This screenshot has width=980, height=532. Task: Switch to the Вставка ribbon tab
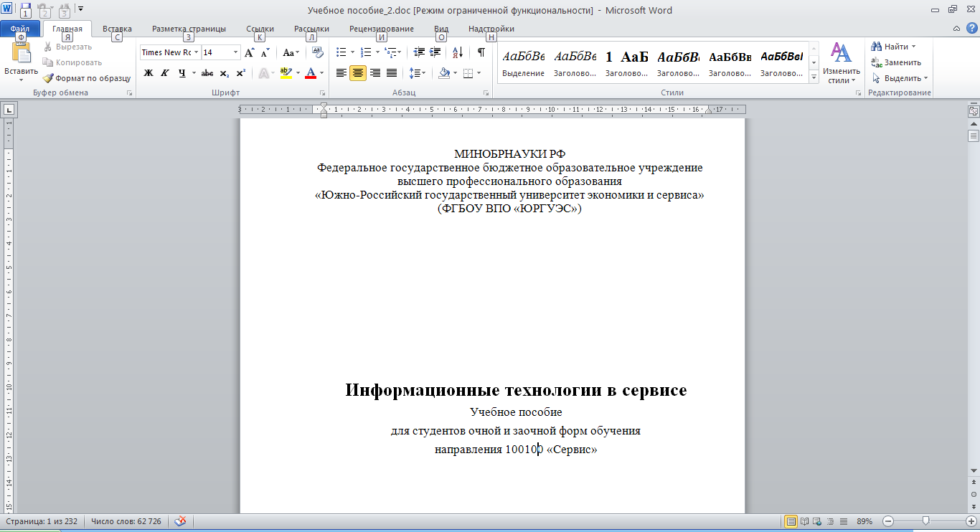pyautogui.click(x=117, y=29)
